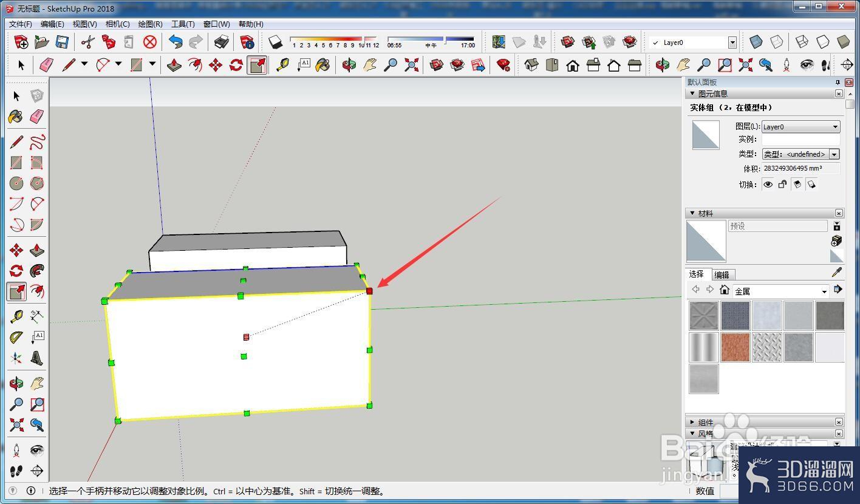Screen dimensions: 860x504
Task: Toggle X-ray face style cube
Action: pos(756,42)
